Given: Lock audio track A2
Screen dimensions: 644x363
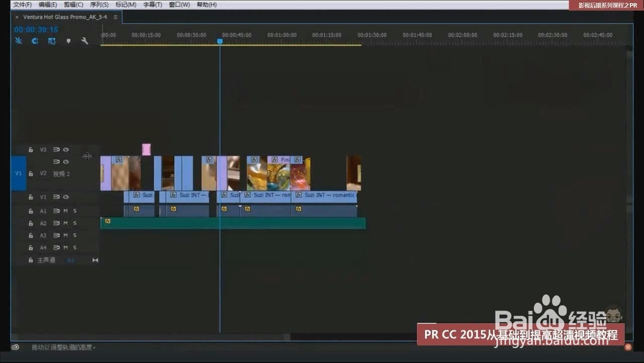Looking at the screenshot, I should pos(31,223).
